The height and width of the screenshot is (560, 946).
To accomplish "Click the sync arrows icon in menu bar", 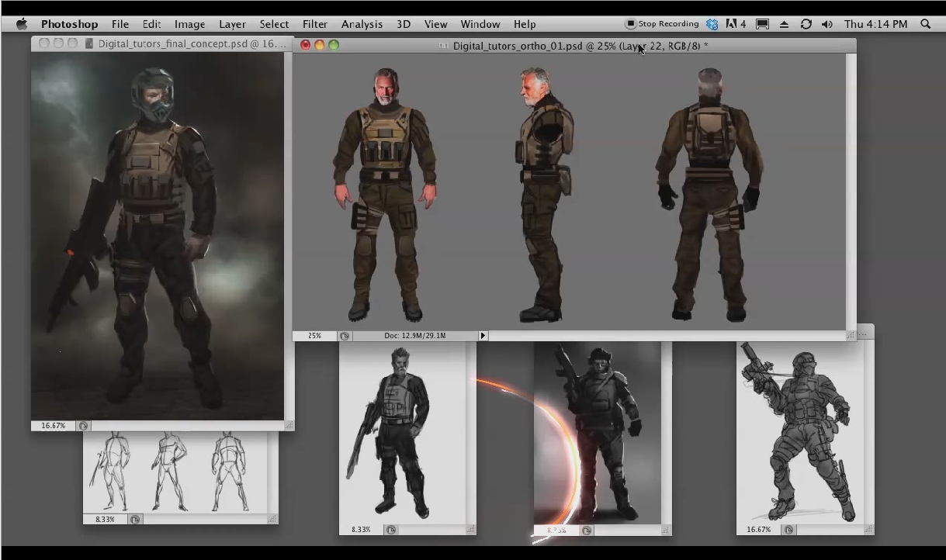I will [806, 24].
